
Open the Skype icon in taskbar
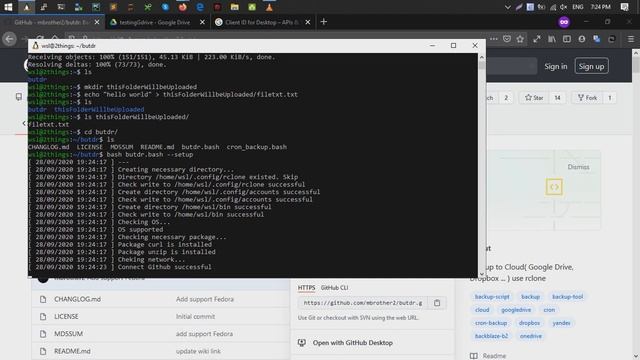pos(165,7)
